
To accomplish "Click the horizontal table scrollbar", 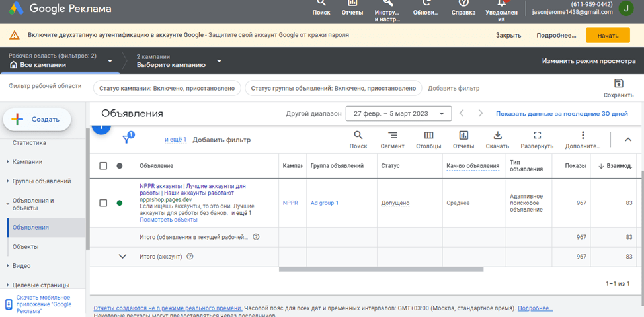I will pos(381,270).
